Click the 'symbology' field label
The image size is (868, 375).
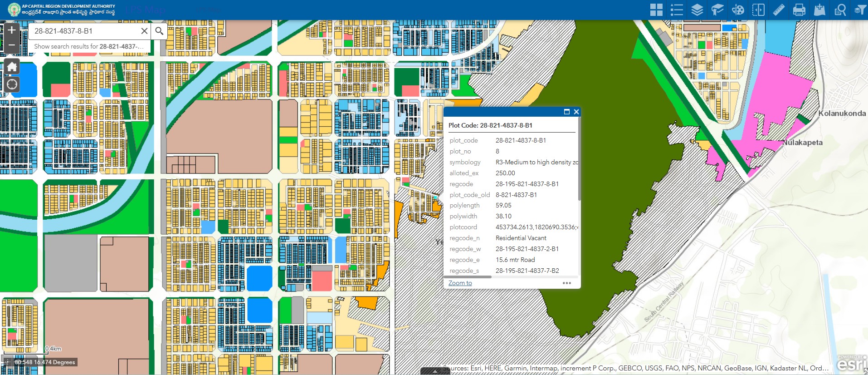coord(465,162)
